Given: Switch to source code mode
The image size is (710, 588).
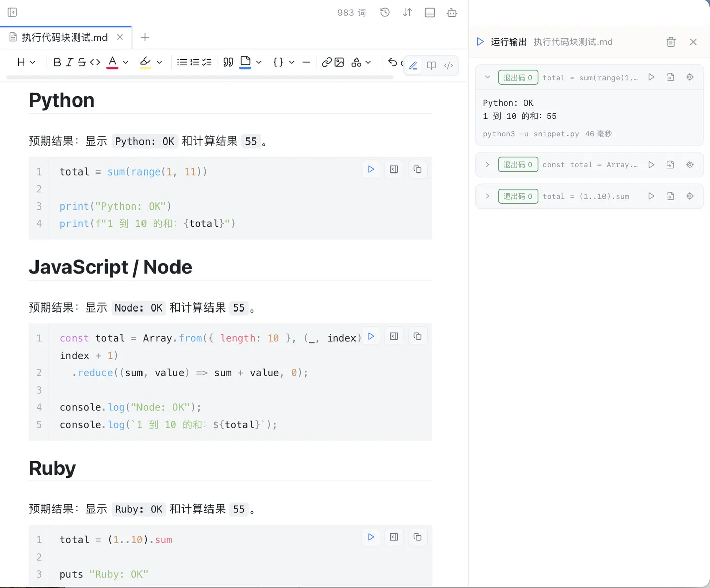Looking at the screenshot, I should [448, 65].
